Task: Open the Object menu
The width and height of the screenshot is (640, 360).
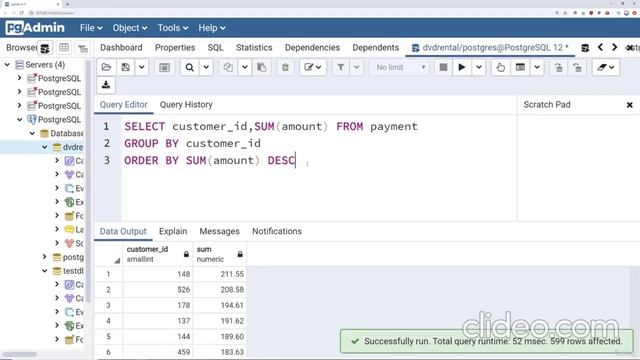Action: point(129,28)
